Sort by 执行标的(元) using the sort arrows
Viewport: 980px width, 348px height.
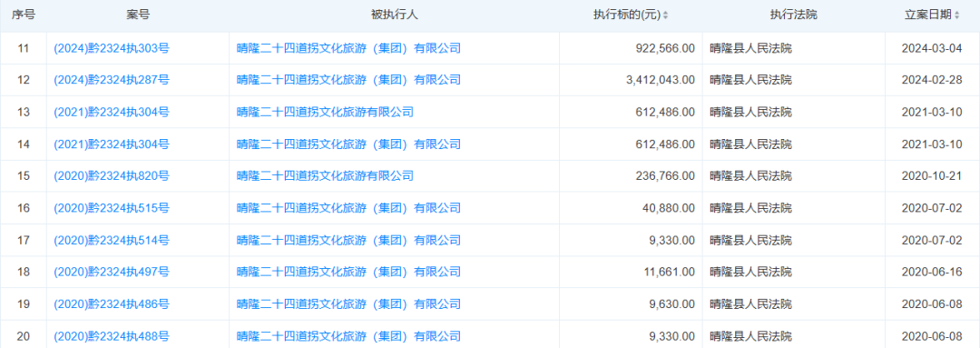666,15
